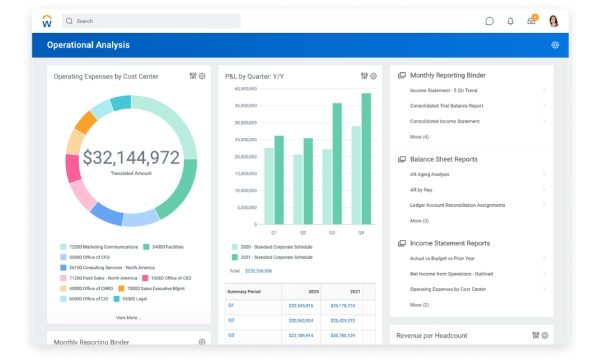Viewport: 600px width, 360px height.
Task: Open Consolidated Trial Balance Report
Action: (x=447, y=106)
